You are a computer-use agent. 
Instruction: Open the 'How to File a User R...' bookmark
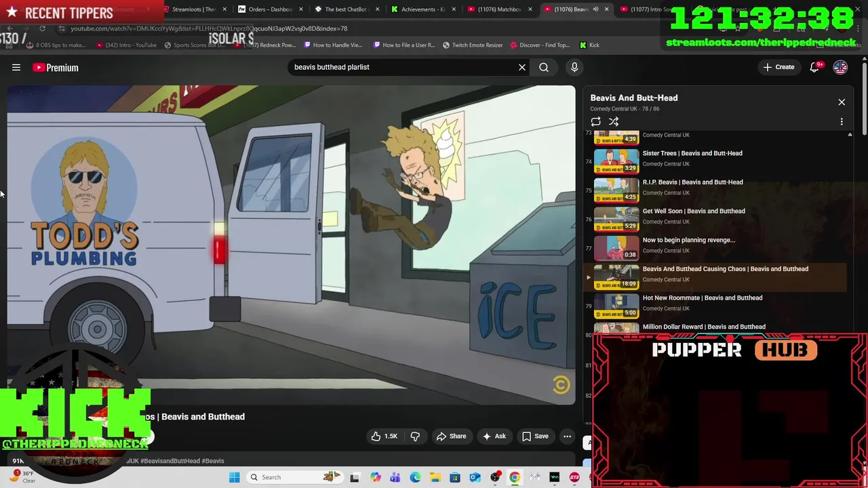(403, 45)
